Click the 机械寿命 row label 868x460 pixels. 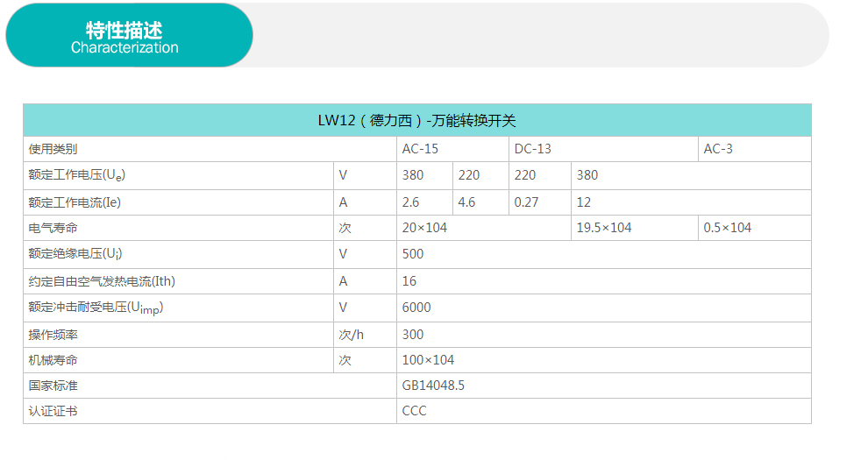coord(53,360)
